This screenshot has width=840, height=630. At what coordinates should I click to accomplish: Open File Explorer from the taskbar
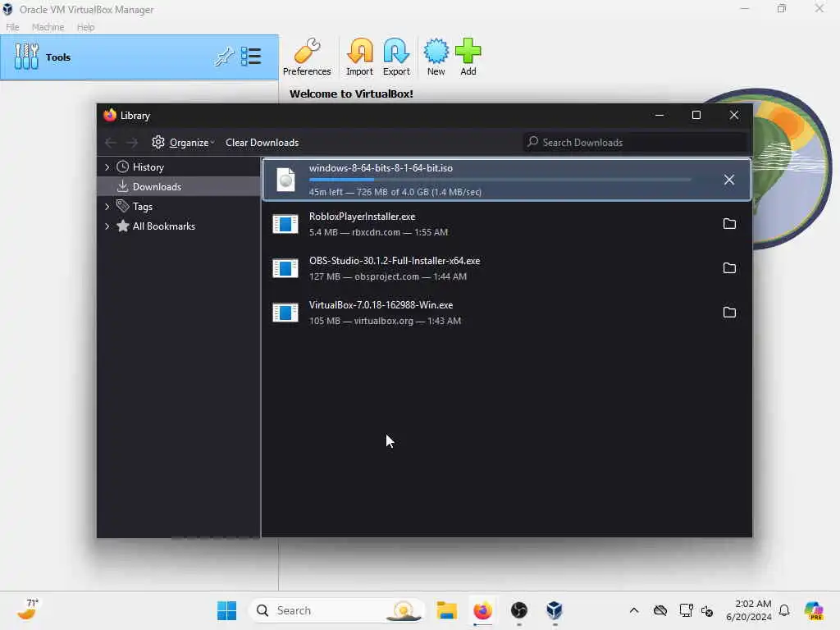[446, 610]
